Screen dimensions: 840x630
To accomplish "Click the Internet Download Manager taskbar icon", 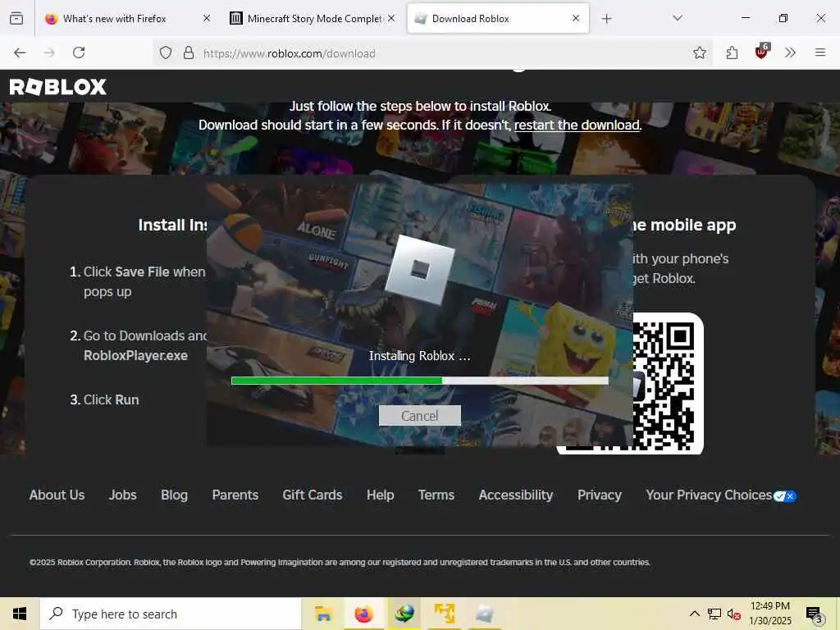I will coord(404,614).
